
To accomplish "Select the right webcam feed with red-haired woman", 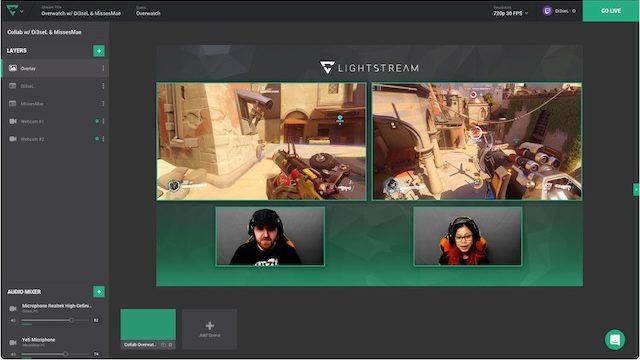I will point(468,236).
